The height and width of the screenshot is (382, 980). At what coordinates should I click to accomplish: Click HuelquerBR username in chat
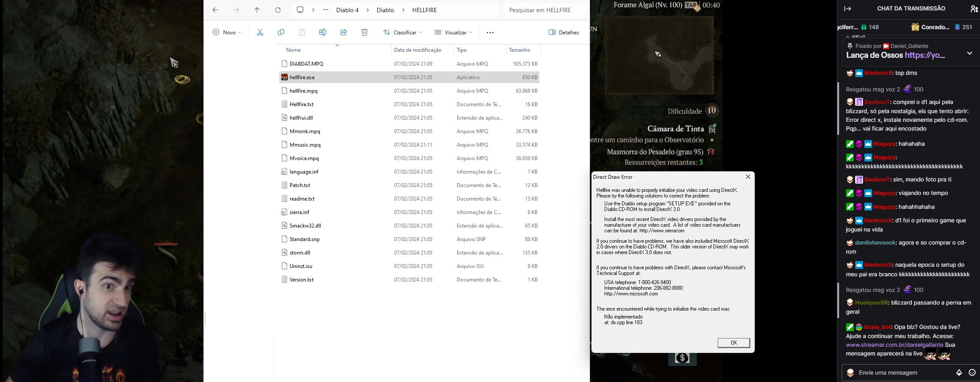pos(871,302)
